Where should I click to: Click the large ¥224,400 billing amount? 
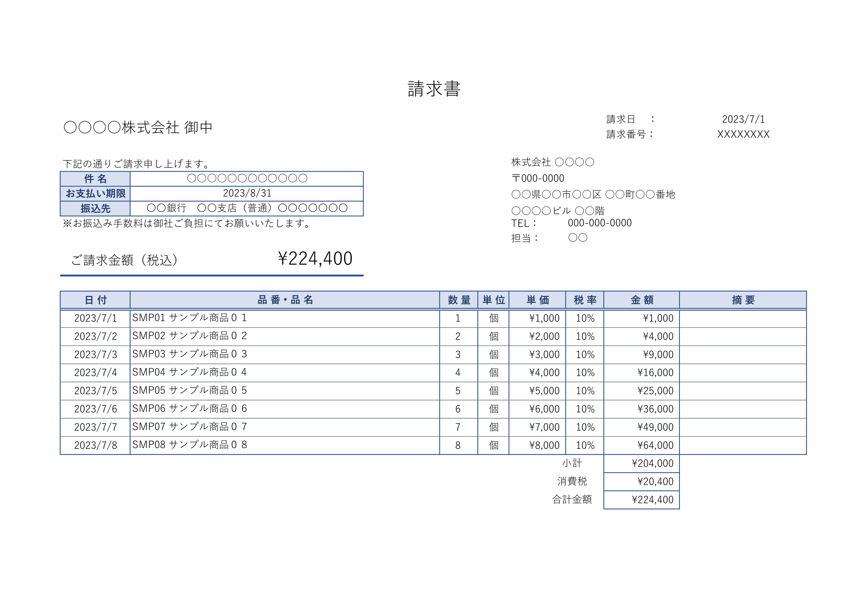(315, 259)
